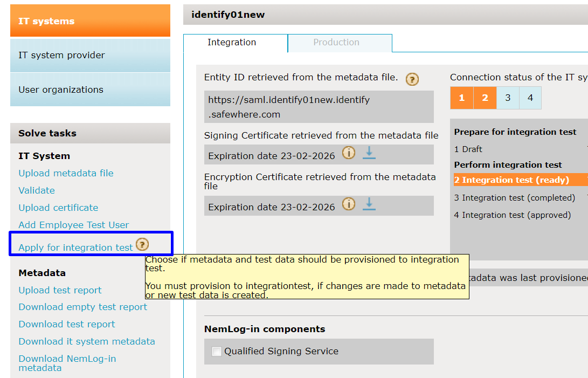Click Download NemLog-in metadata link
Image resolution: width=588 pixels, height=378 pixels.
tap(67, 363)
